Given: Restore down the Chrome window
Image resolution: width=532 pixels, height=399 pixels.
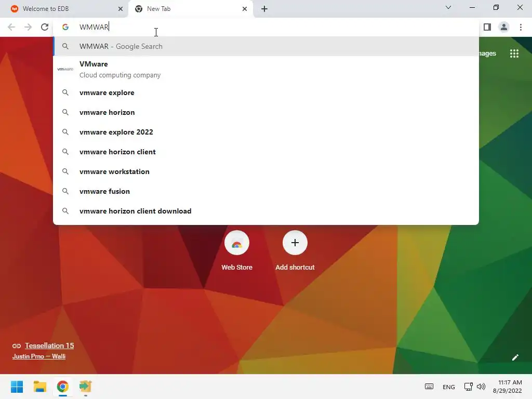Looking at the screenshot, I should point(496,7).
